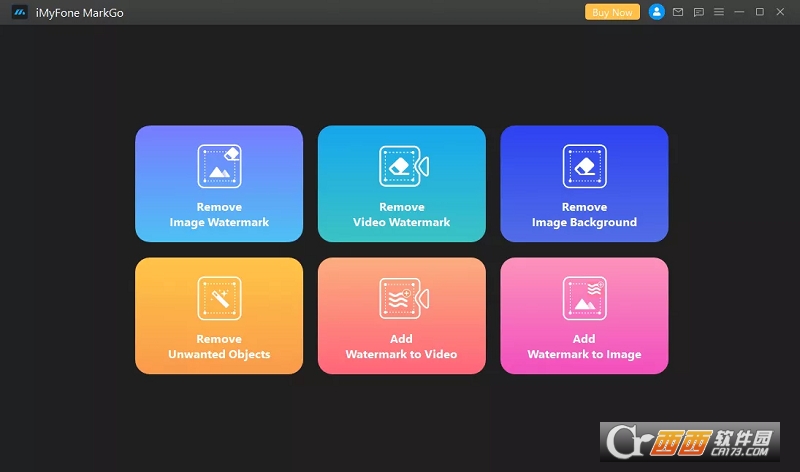Maximize the MarkGo window
This screenshot has width=800, height=472.
(x=759, y=12)
